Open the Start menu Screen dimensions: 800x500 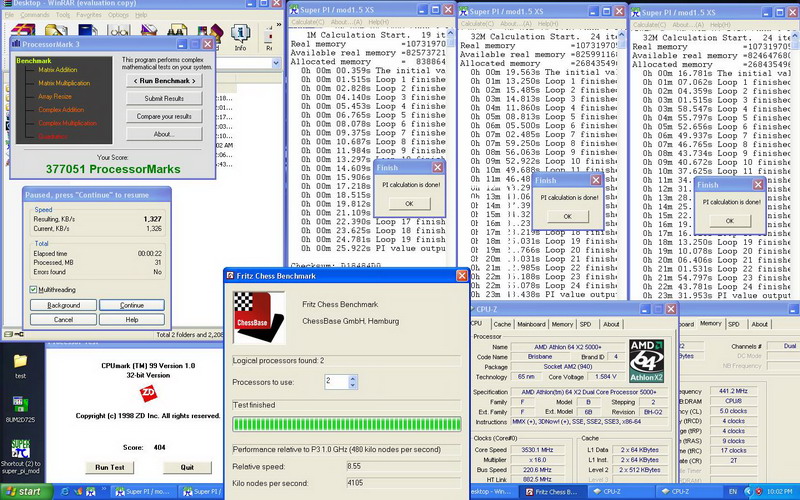(26, 492)
